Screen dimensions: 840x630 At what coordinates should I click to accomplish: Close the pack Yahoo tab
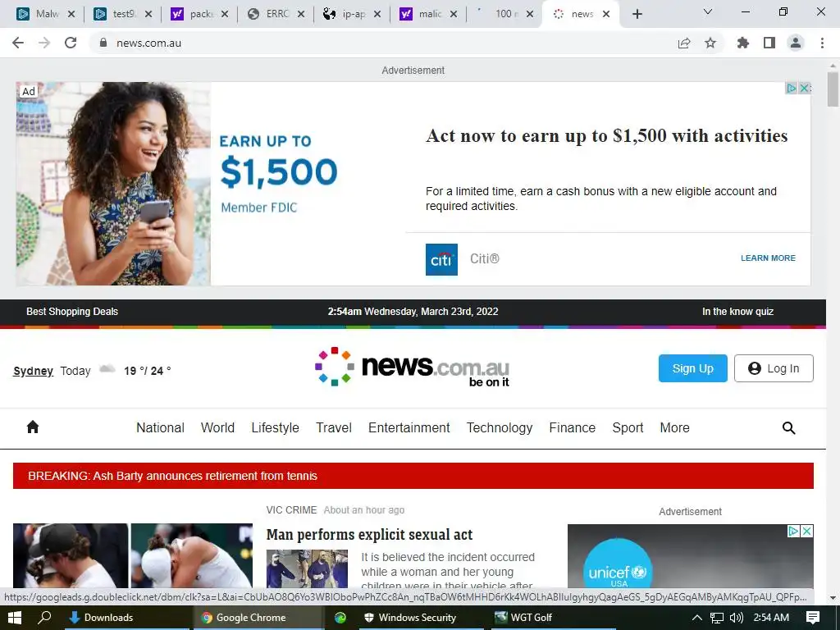[x=225, y=15]
